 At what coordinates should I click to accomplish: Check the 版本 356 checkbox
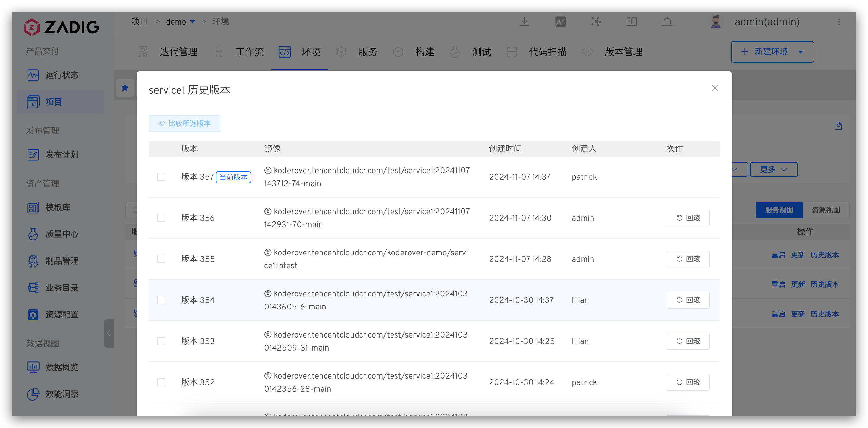pyautogui.click(x=161, y=218)
